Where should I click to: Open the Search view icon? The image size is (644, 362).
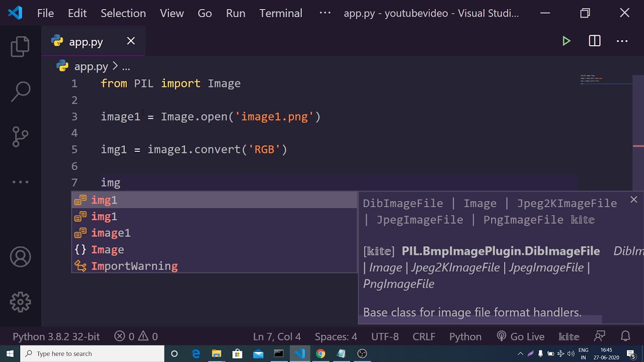[20, 91]
